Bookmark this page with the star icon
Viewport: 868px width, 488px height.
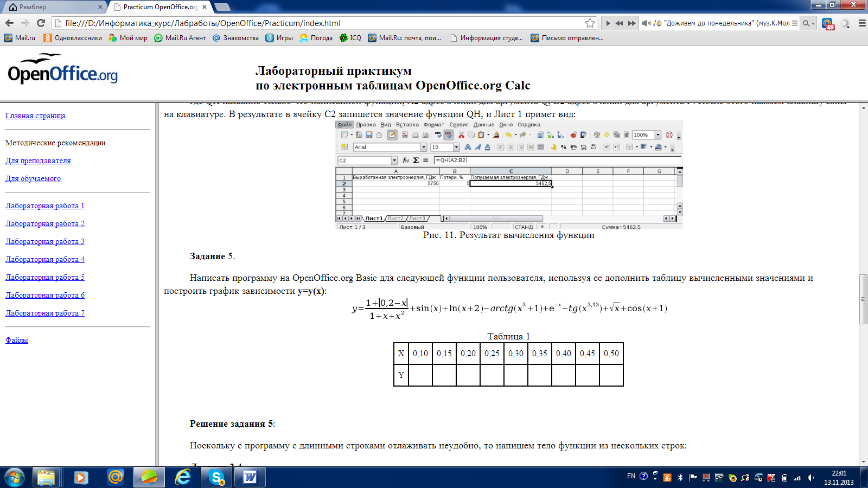point(590,23)
